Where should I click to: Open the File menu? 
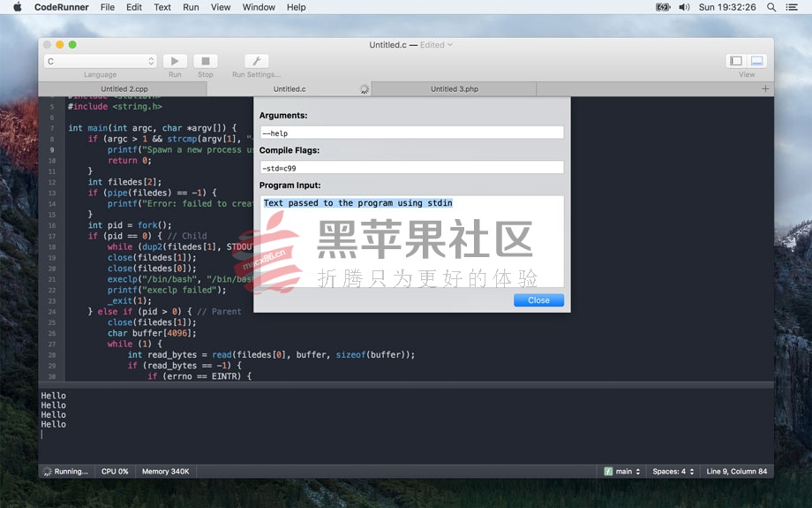108,7
